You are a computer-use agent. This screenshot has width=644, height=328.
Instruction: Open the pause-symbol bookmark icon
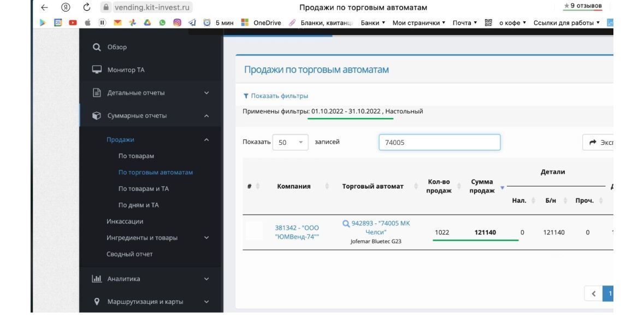(102, 22)
